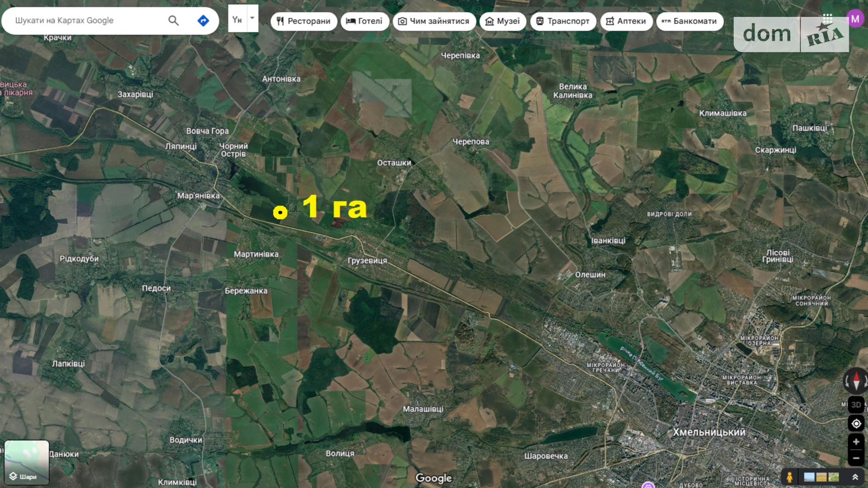
Task: Open directions with the blue arrow icon
Action: coord(203,21)
